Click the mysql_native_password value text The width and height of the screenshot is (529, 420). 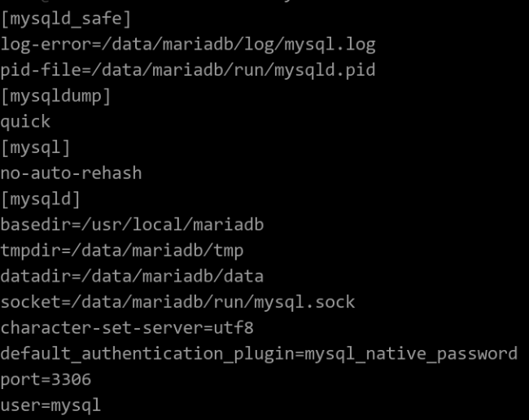pos(411,354)
